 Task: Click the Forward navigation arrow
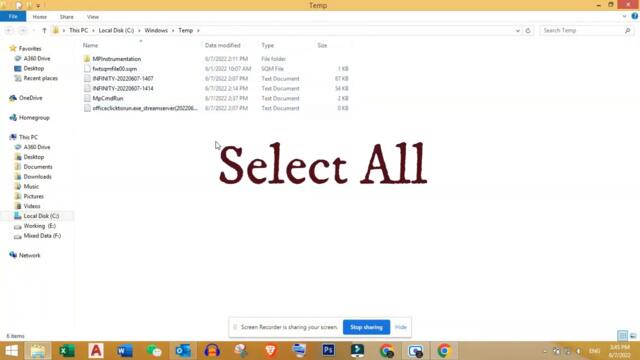click(x=23, y=31)
